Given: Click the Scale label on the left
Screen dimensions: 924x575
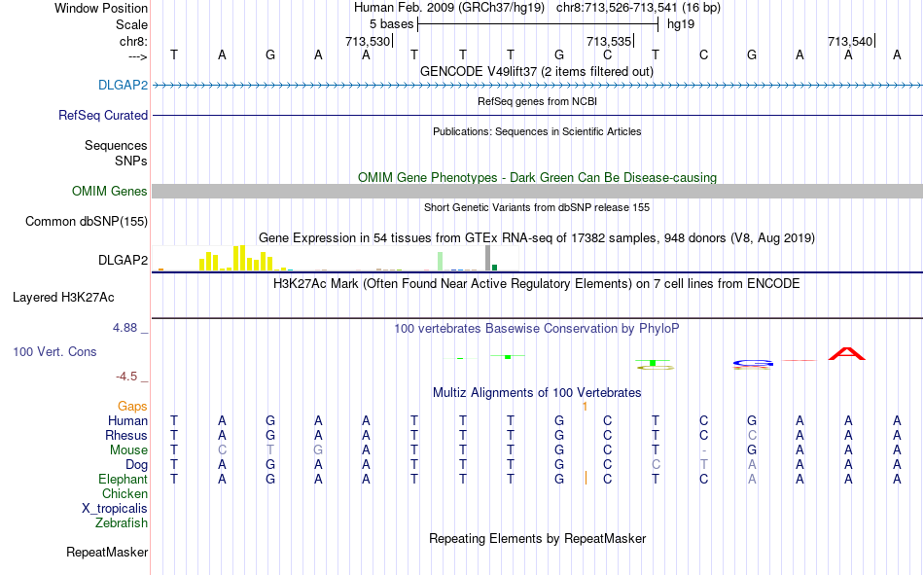Looking at the screenshot, I should tap(131, 24).
